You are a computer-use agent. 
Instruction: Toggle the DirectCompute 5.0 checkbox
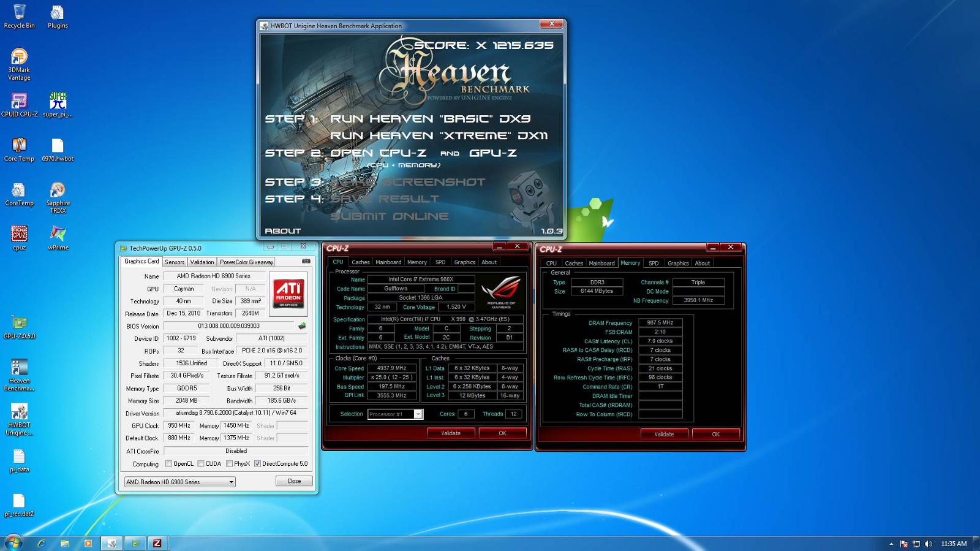click(257, 464)
